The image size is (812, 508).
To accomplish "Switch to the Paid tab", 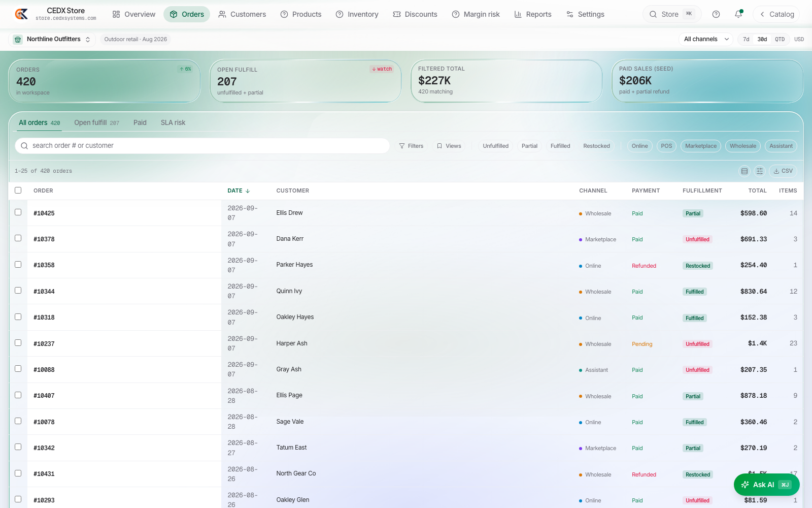I will coord(140,122).
